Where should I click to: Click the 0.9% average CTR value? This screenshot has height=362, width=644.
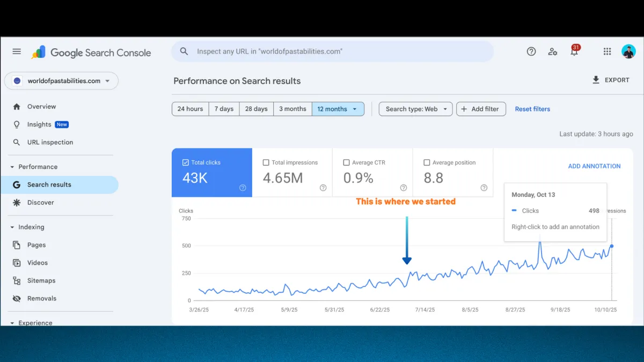(x=358, y=178)
